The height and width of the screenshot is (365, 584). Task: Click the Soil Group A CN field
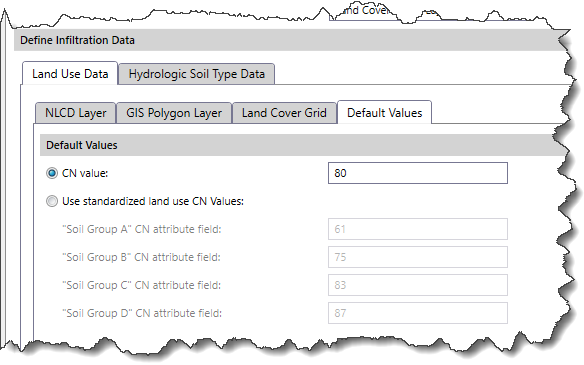(x=418, y=229)
